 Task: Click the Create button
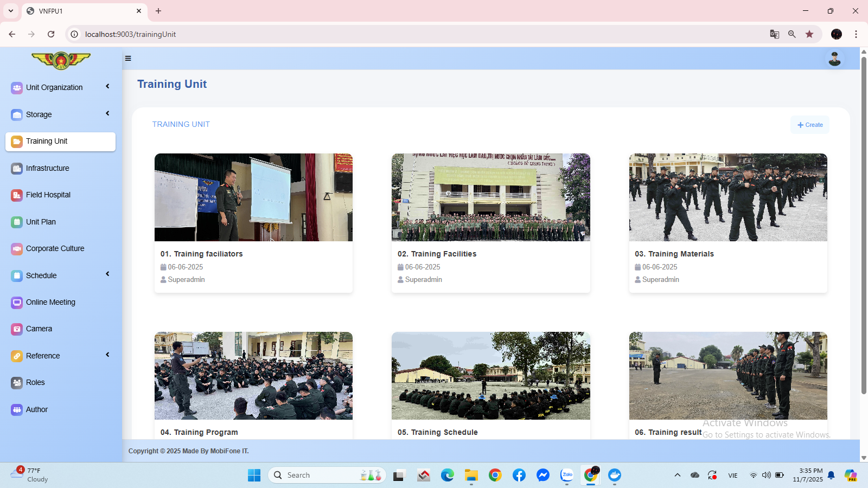(x=810, y=125)
